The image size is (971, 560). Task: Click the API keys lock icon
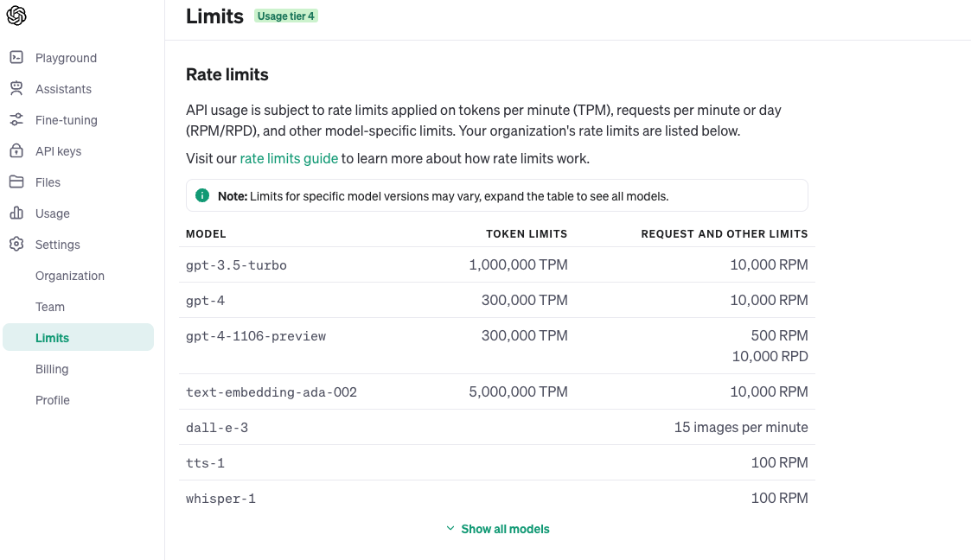click(x=16, y=151)
